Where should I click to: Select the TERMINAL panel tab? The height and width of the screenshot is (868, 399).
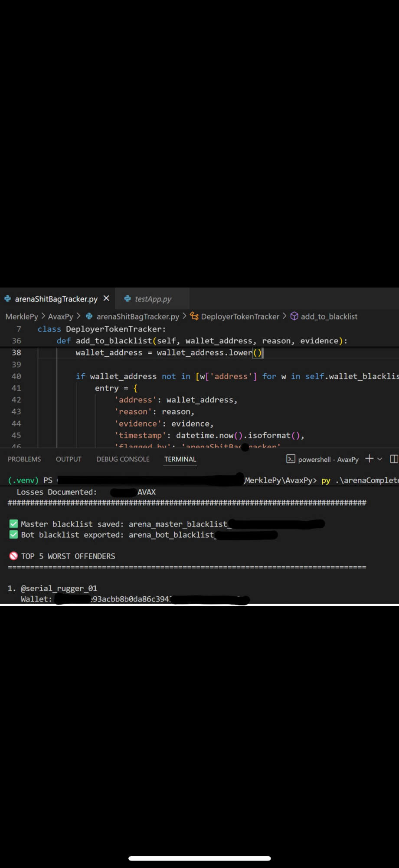point(180,459)
